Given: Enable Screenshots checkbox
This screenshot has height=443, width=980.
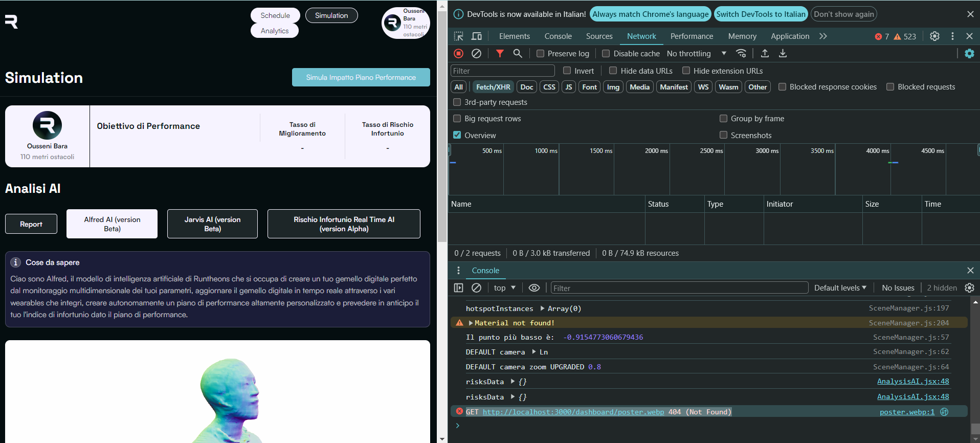Looking at the screenshot, I should 723,135.
